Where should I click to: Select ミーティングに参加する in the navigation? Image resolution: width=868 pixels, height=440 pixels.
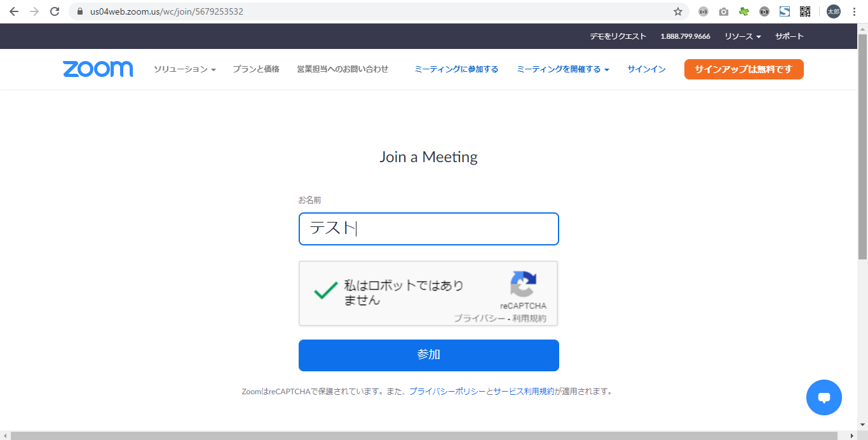pyautogui.click(x=456, y=69)
